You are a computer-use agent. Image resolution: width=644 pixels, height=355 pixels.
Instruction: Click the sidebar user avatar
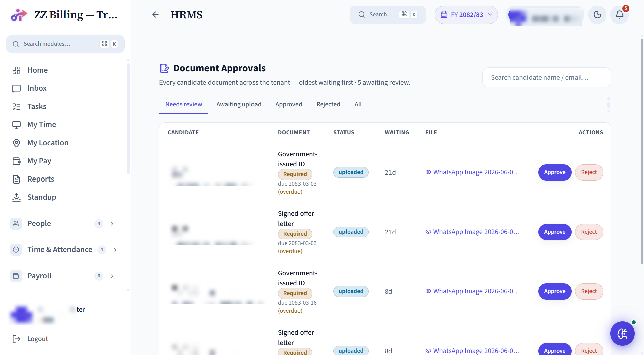21,315
